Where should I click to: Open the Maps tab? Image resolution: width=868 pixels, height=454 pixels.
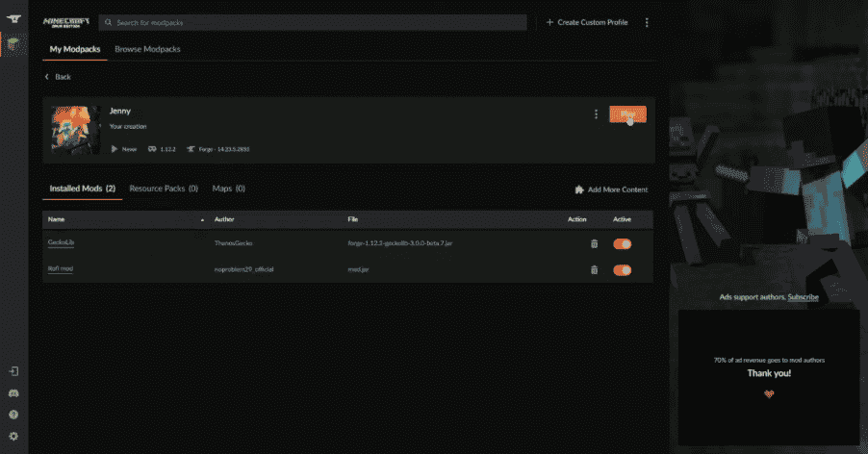(228, 189)
